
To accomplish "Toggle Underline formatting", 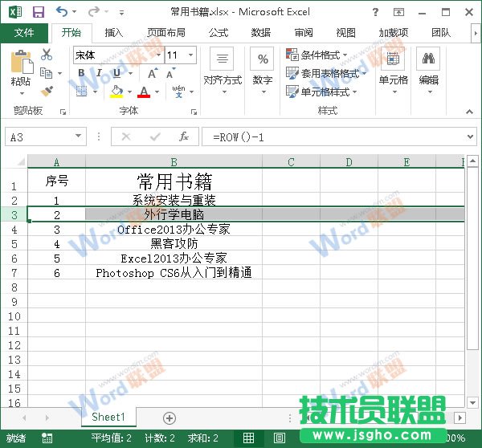I will [116, 74].
